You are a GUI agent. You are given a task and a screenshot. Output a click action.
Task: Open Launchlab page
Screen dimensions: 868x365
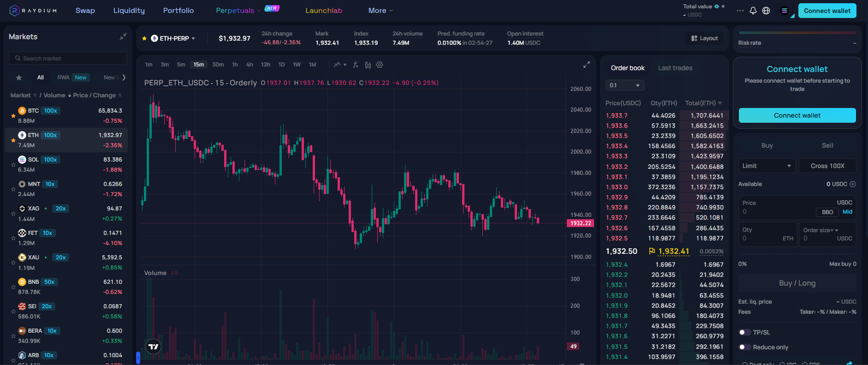(324, 11)
